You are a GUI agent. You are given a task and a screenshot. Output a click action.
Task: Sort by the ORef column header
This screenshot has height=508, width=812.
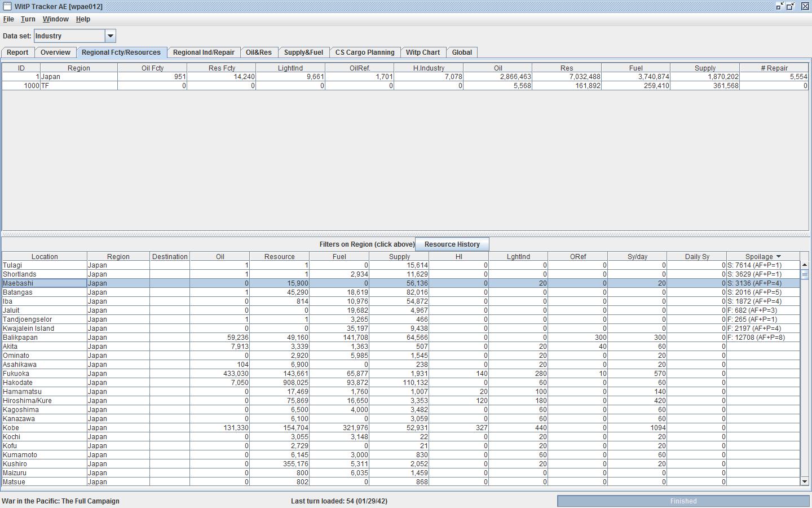coord(578,256)
